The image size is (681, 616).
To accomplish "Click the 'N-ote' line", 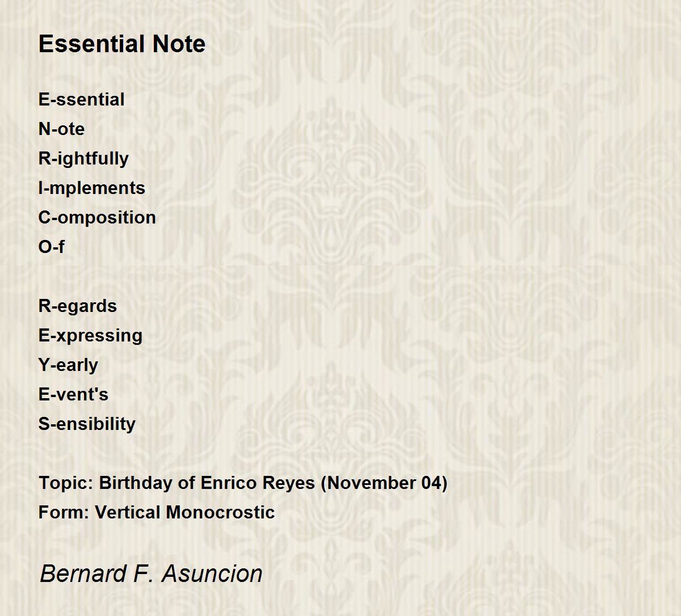I will tap(61, 129).
